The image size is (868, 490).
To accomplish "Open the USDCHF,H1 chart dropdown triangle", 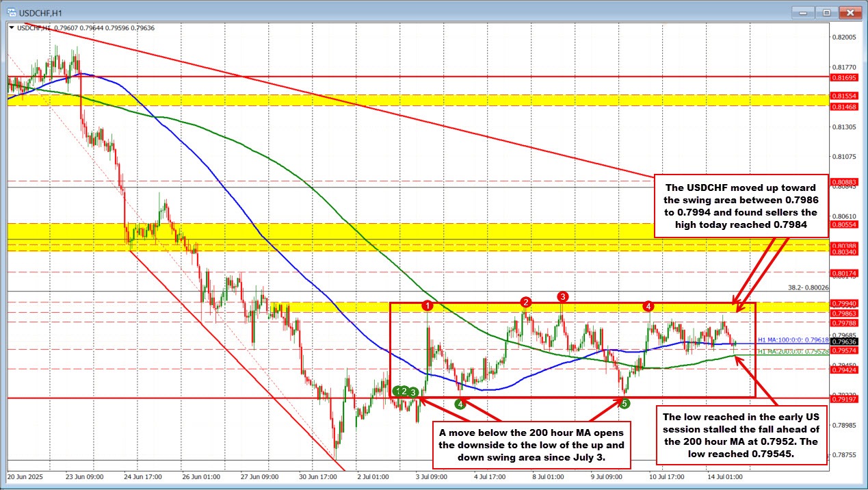I will 12,27.
